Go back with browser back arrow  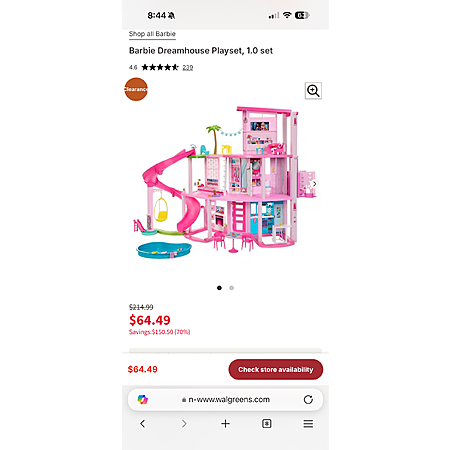pyautogui.click(x=143, y=424)
